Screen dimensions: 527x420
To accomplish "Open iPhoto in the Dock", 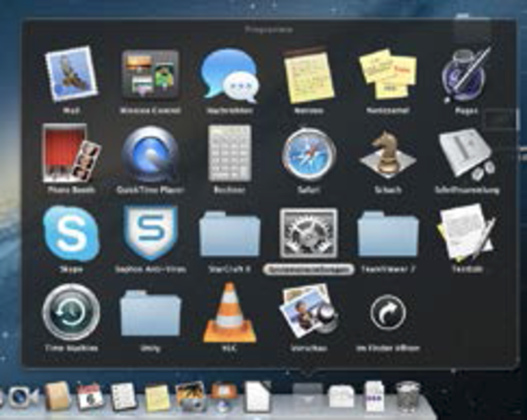I will pyautogui.click(x=190, y=396).
